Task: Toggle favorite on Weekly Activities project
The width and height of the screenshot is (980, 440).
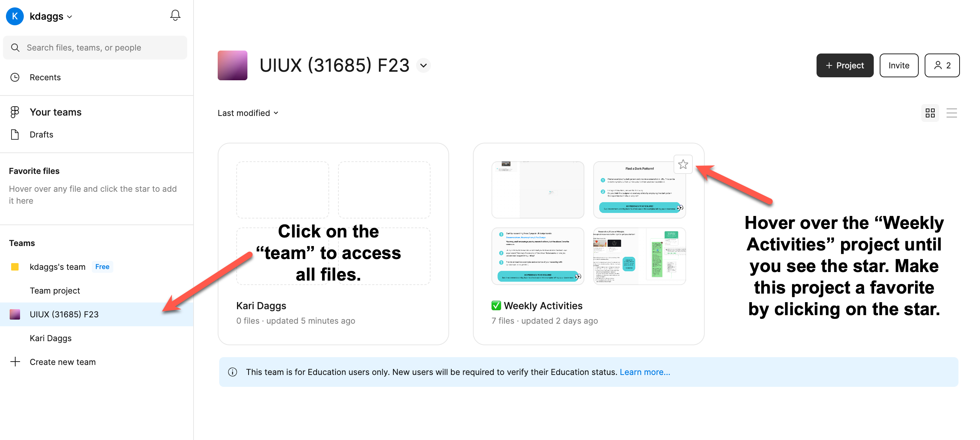Action: [684, 164]
